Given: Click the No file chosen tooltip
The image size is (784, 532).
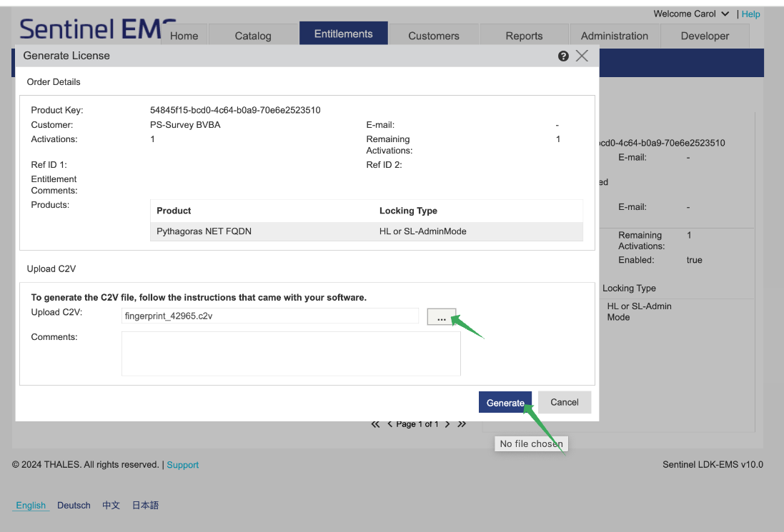Looking at the screenshot, I should click(531, 443).
